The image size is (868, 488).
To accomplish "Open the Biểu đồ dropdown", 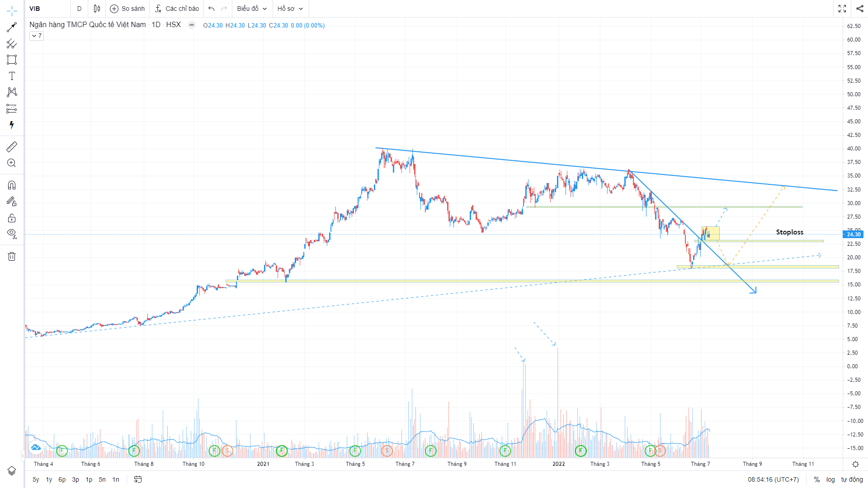I will [x=252, y=9].
